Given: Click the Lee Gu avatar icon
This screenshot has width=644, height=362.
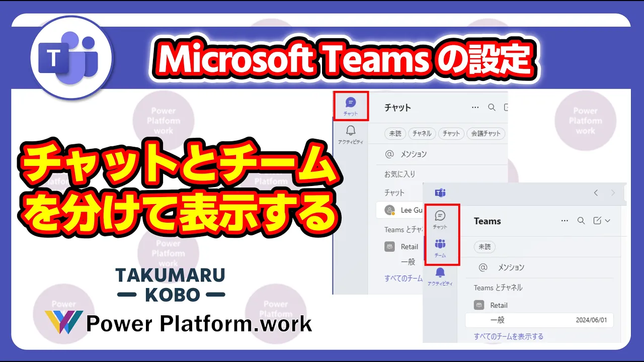Looking at the screenshot, I should [x=389, y=210].
